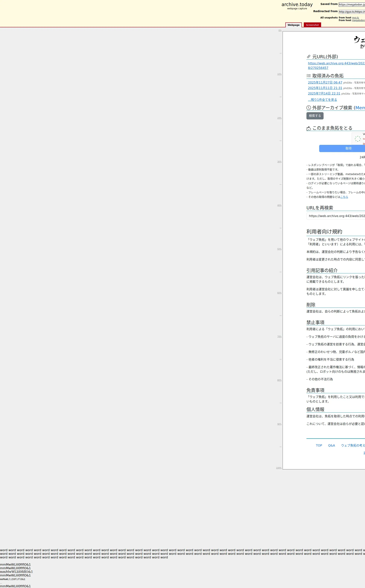The image size is (365, 588).
Task: Switch to the Screenshot tab
Action: (312, 25)
